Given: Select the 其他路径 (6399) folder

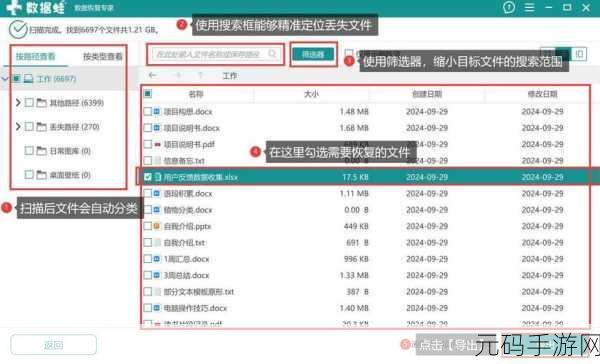Looking at the screenshot, I should click(x=77, y=103).
